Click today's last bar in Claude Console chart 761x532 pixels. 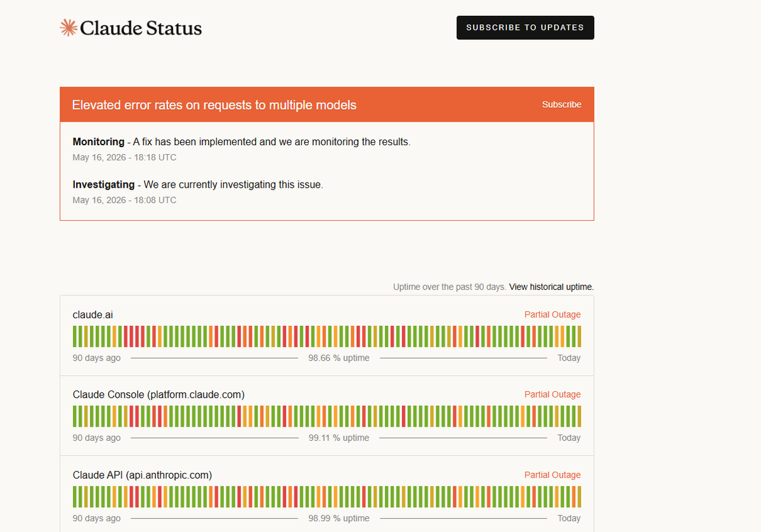point(579,417)
